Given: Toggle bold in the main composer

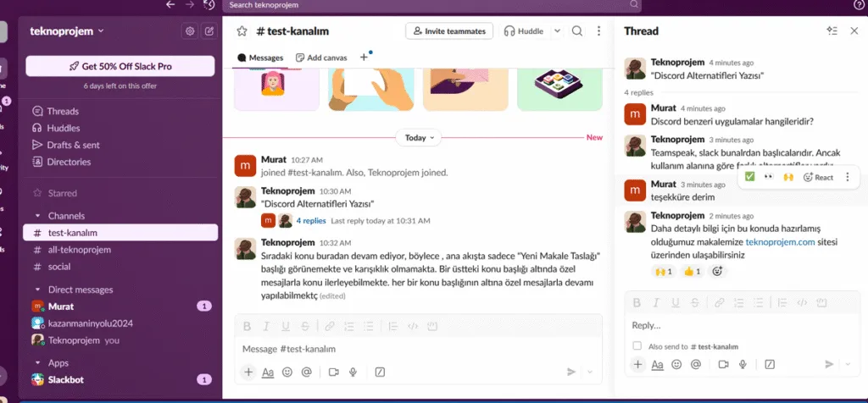Looking at the screenshot, I should click(247, 327).
